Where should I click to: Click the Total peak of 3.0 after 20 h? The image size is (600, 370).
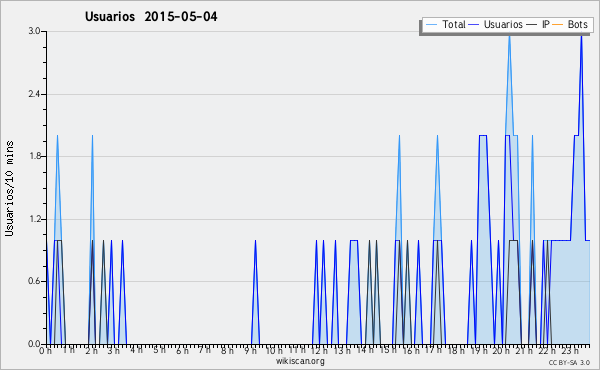(509, 35)
